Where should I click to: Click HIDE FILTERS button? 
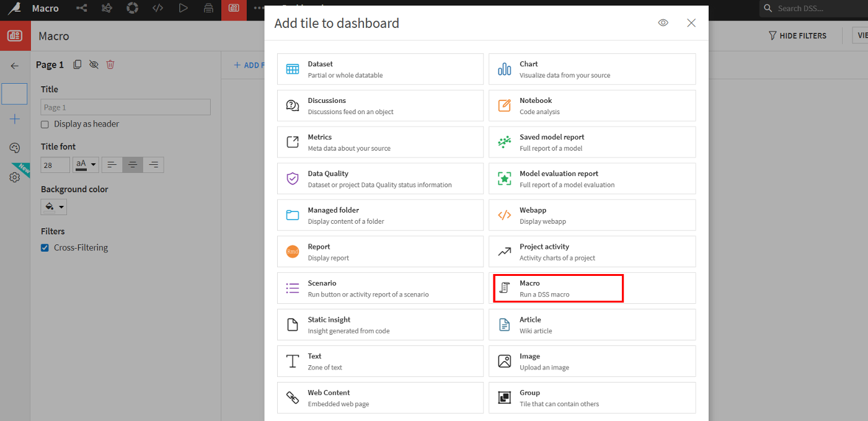[797, 36]
